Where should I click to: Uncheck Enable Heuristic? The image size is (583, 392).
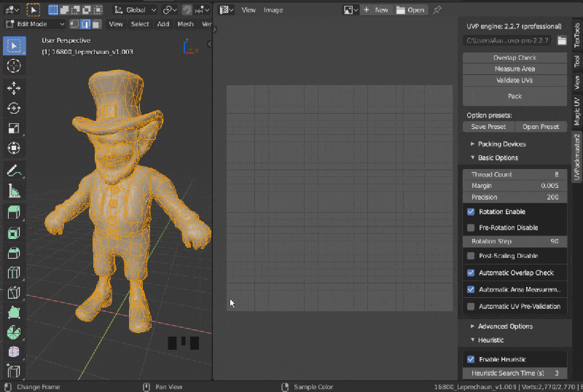coord(471,360)
